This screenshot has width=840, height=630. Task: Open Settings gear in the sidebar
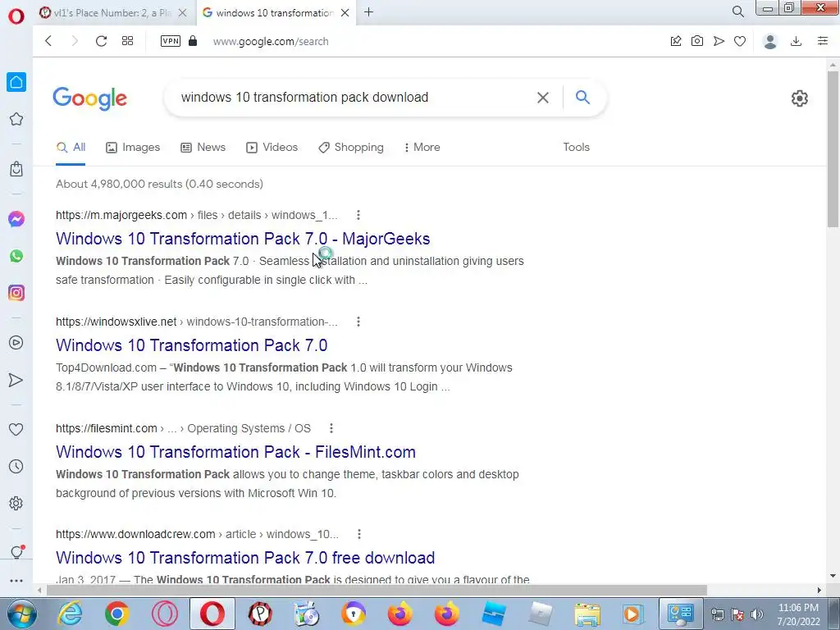click(16, 504)
